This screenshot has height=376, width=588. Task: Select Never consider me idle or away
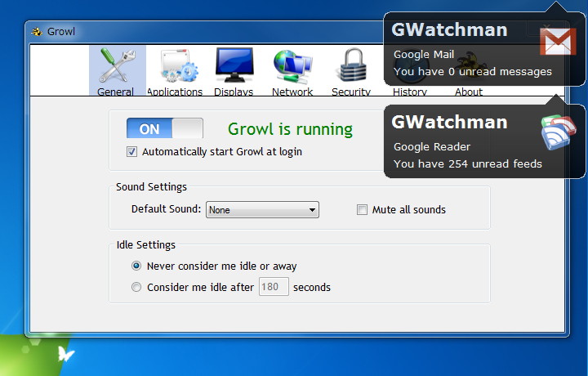136,266
